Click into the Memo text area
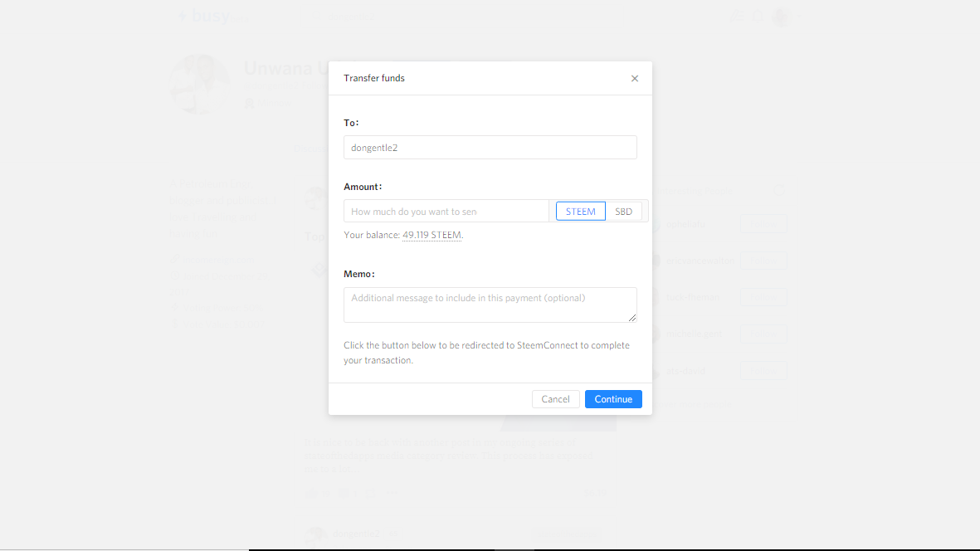 pyautogui.click(x=488, y=305)
